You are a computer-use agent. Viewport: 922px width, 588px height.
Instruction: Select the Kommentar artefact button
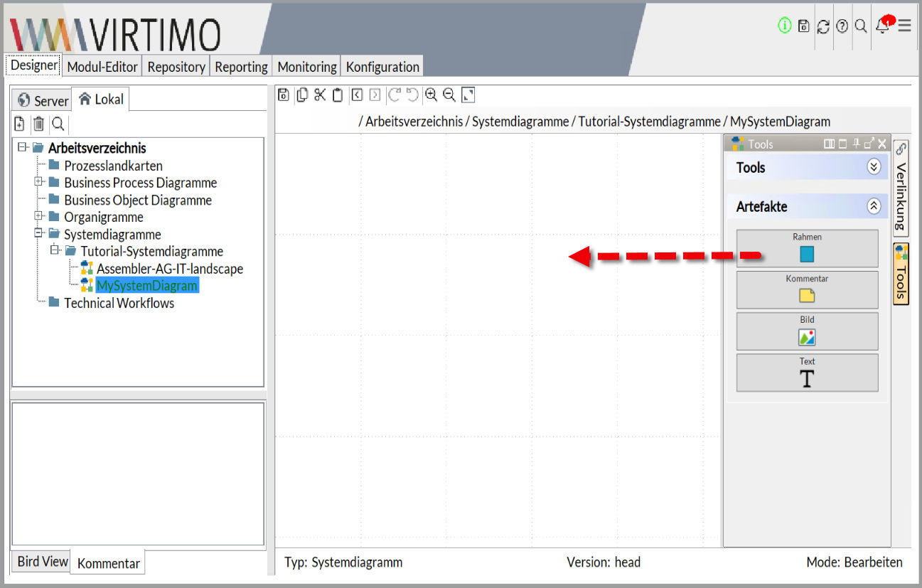point(807,289)
